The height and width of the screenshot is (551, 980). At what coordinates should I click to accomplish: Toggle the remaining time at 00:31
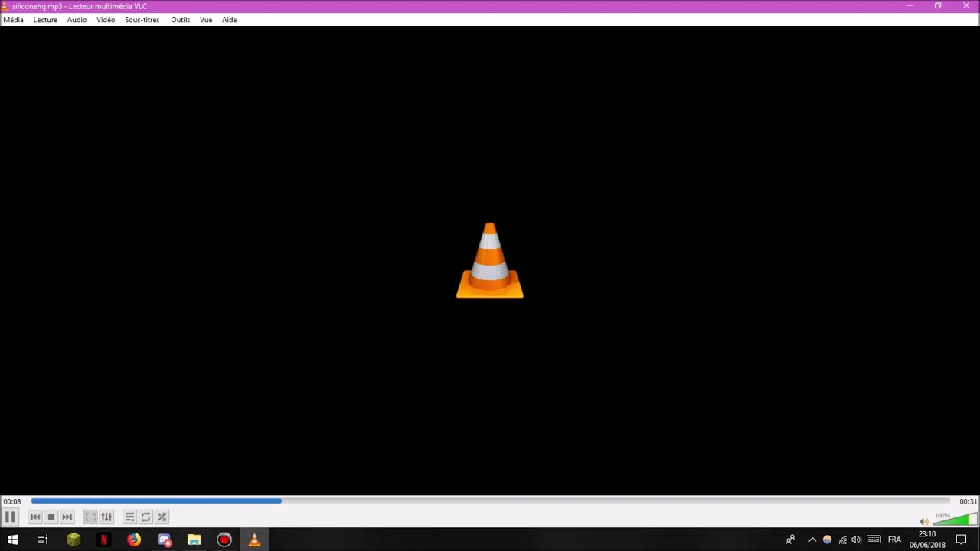coord(968,502)
